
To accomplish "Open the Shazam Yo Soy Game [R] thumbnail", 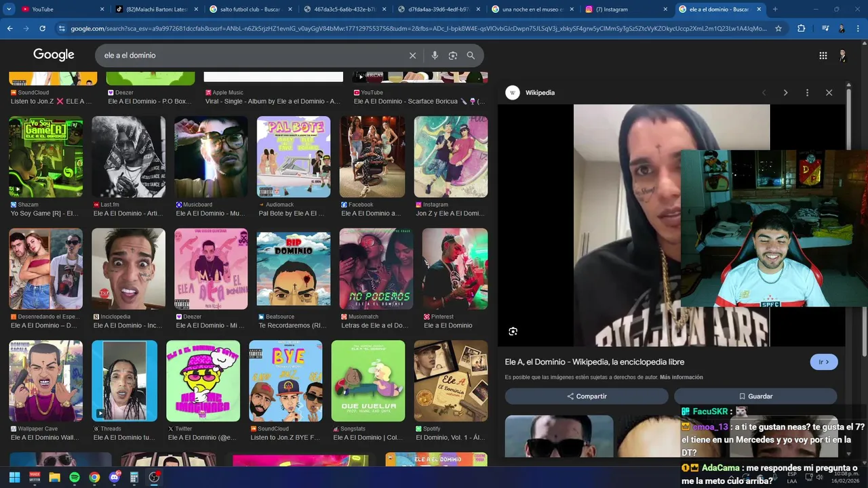I will (x=45, y=157).
